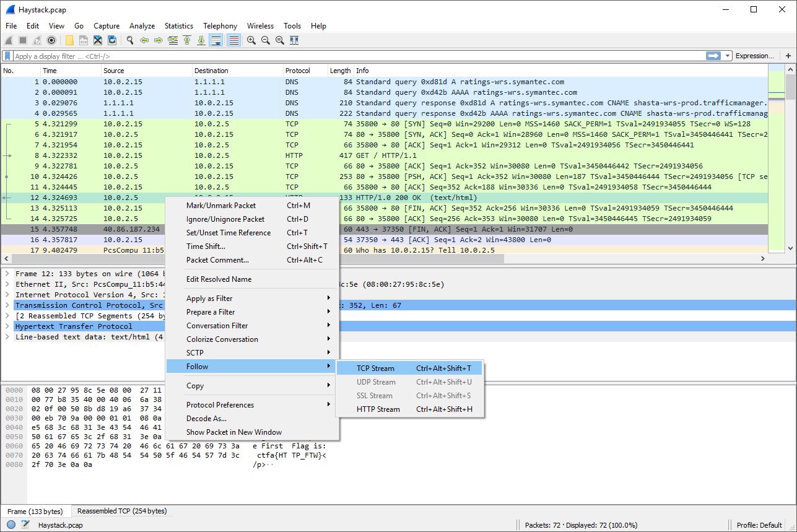
Task: Expand Reassembled TCP Segments node
Action: (x=7, y=316)
